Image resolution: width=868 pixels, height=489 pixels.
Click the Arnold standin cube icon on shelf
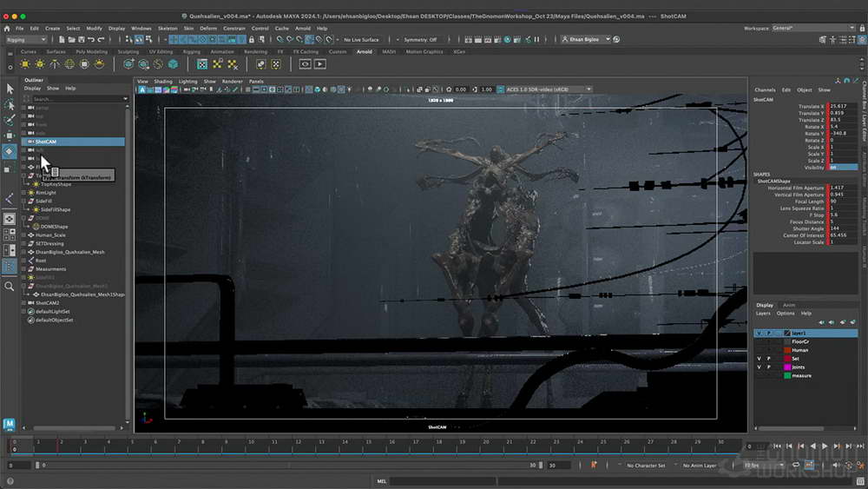tap(174, 64)
